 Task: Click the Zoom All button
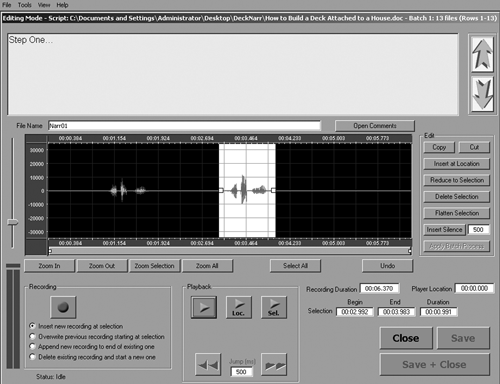tap(207, 266)
